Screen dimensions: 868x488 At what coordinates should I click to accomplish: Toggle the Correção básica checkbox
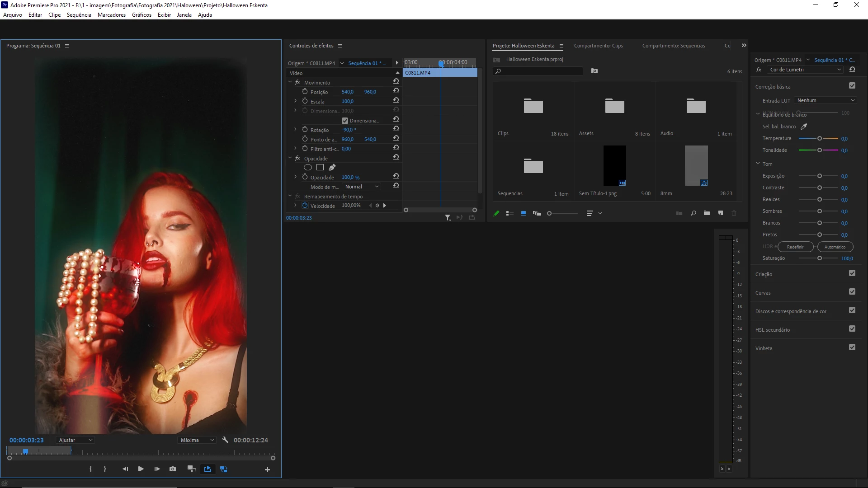852,86
